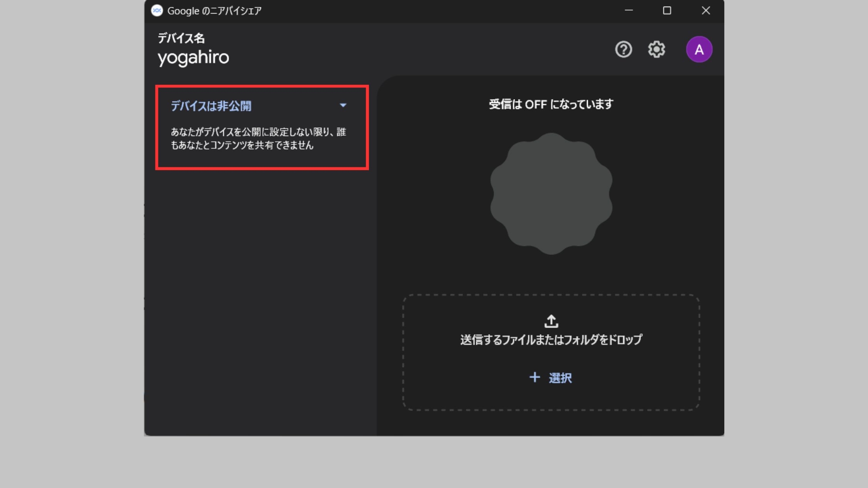Click the dashed file drop zone area
Screen dimensions: 868x488
(x=551, y=351)
